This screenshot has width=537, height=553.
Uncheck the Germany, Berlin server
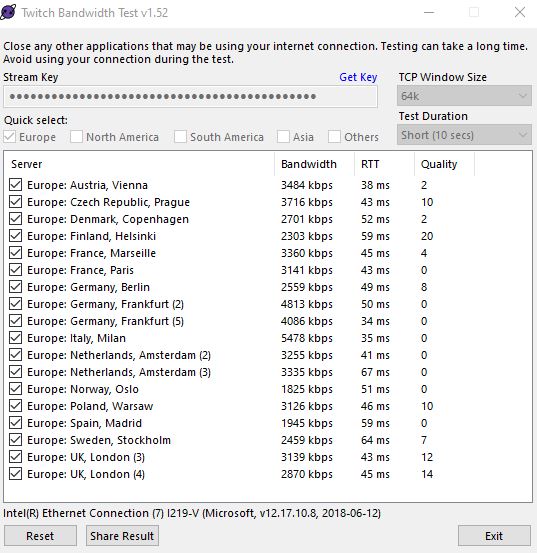point(16,286)
